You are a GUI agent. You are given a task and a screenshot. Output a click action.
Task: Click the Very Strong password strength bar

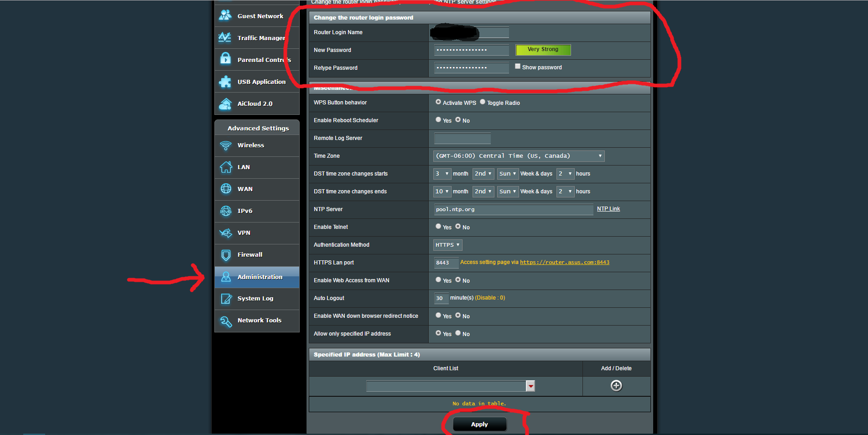[543, 50]
